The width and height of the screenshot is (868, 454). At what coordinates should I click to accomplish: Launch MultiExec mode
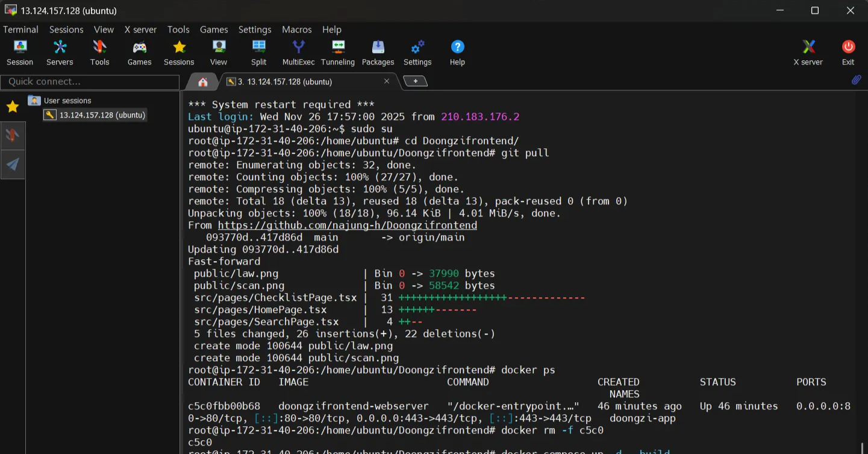(298, 52)
